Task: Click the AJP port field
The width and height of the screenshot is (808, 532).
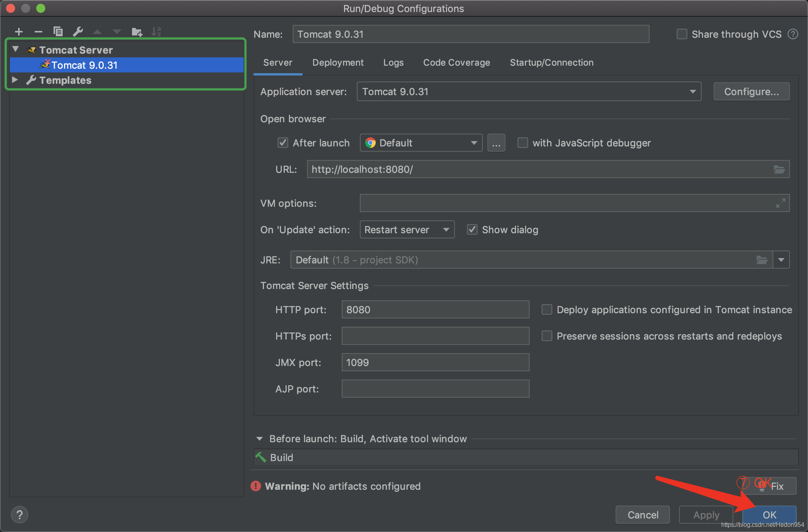Action: pyautogui.click(x=435, y=389)
